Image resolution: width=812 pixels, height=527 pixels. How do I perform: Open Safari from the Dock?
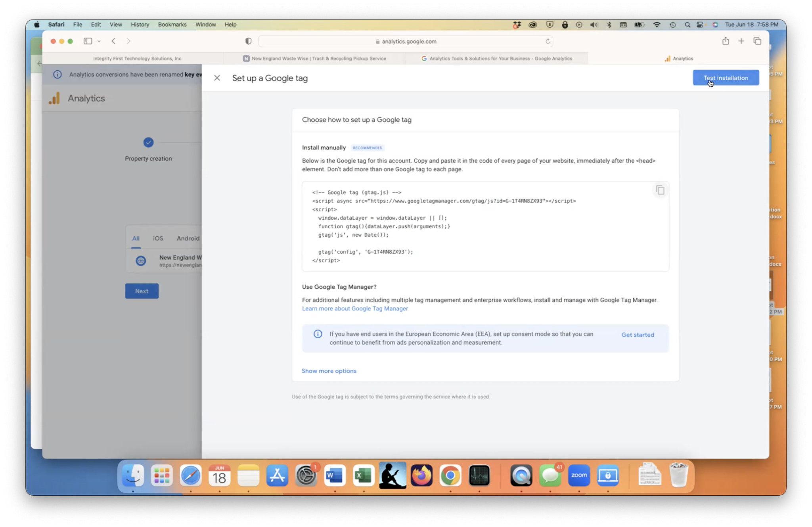pos(191,475)
